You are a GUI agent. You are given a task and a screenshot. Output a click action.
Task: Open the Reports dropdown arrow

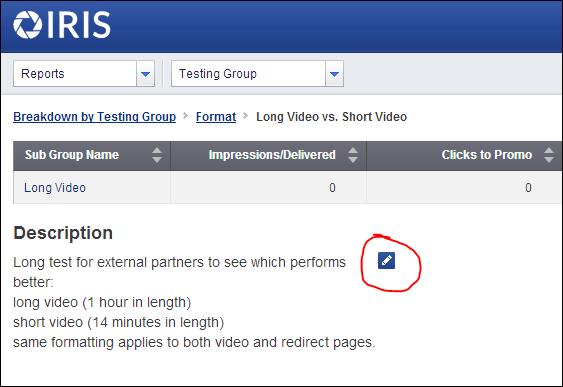tap(145, 74)
